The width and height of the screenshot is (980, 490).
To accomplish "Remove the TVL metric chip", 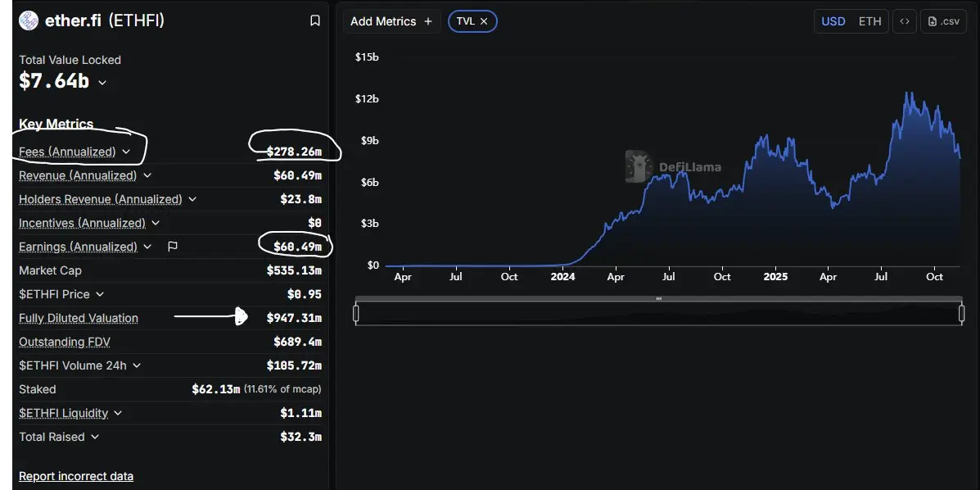I will point(484,21).
